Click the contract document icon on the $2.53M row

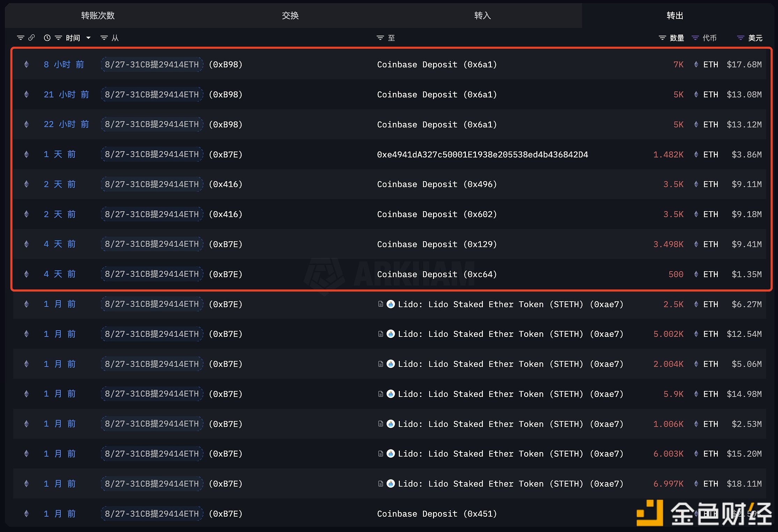[x=381, y=424]
